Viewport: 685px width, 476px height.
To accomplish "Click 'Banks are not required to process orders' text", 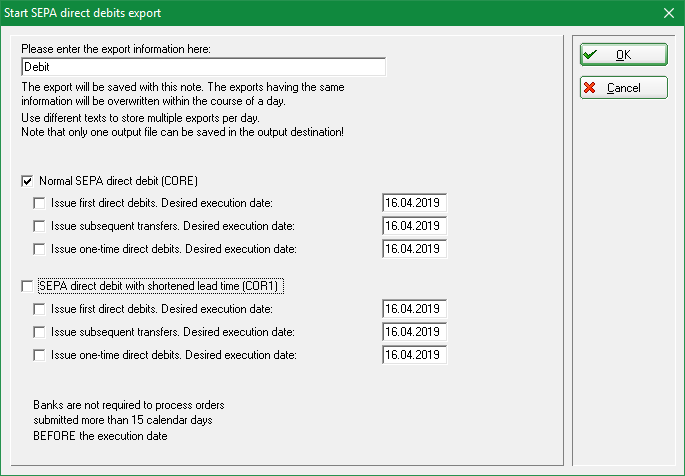I will tap(129, 405).
